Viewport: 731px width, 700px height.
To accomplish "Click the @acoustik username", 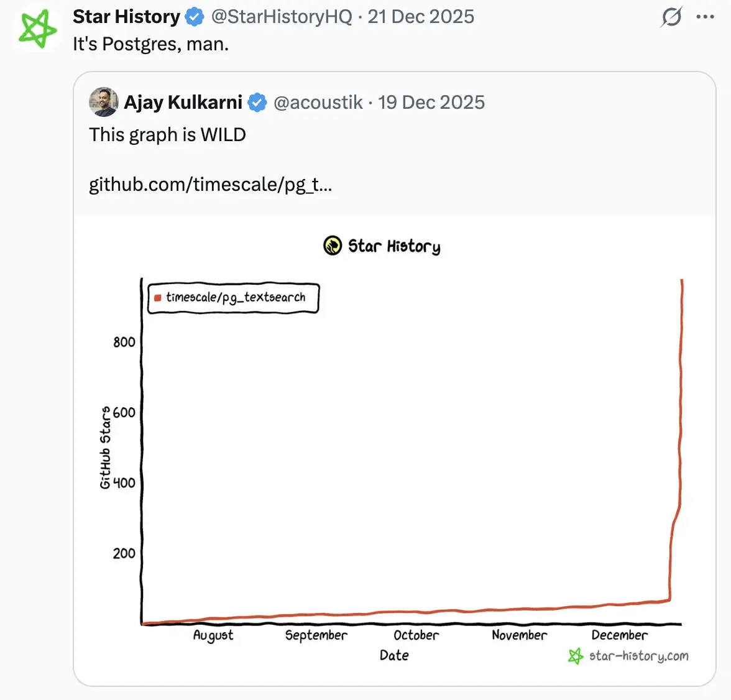I will click(x=318, y=102).
